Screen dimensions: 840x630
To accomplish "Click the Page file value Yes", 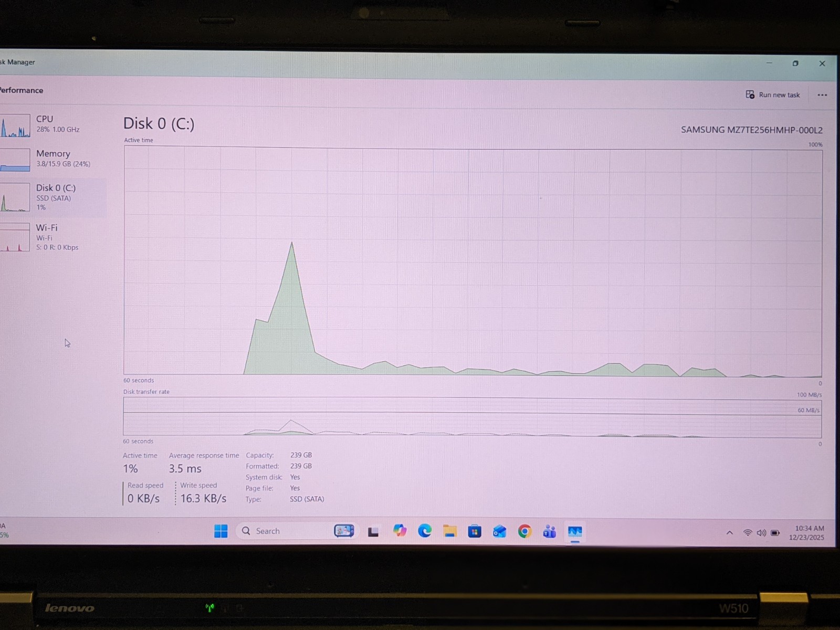I will click(295, 488).
